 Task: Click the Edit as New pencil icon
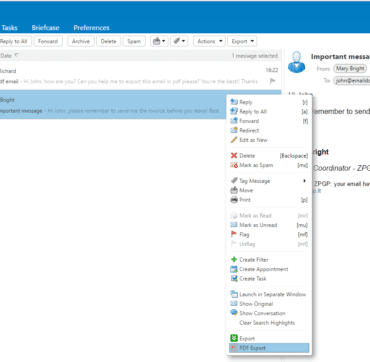tap(234, 140)
